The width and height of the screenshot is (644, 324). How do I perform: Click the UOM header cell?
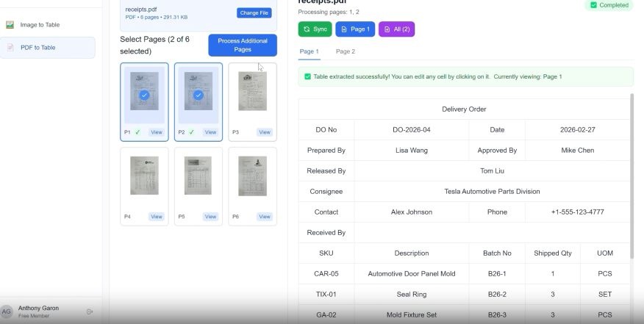(x=605, y=253)
